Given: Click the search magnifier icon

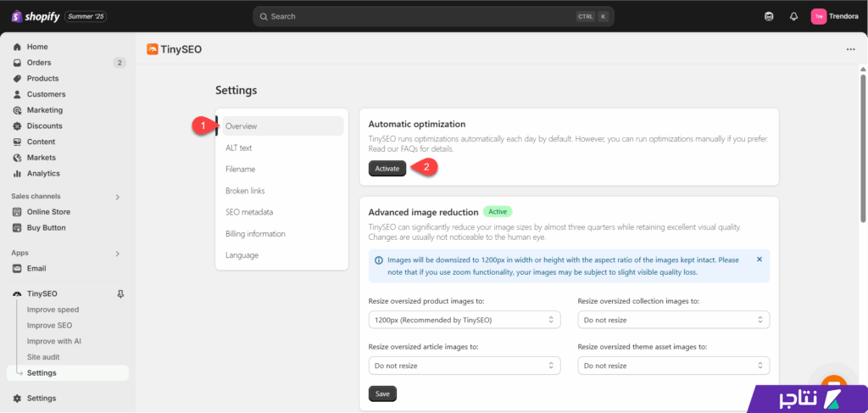Looking at the screenshot, I should point(264,17).
